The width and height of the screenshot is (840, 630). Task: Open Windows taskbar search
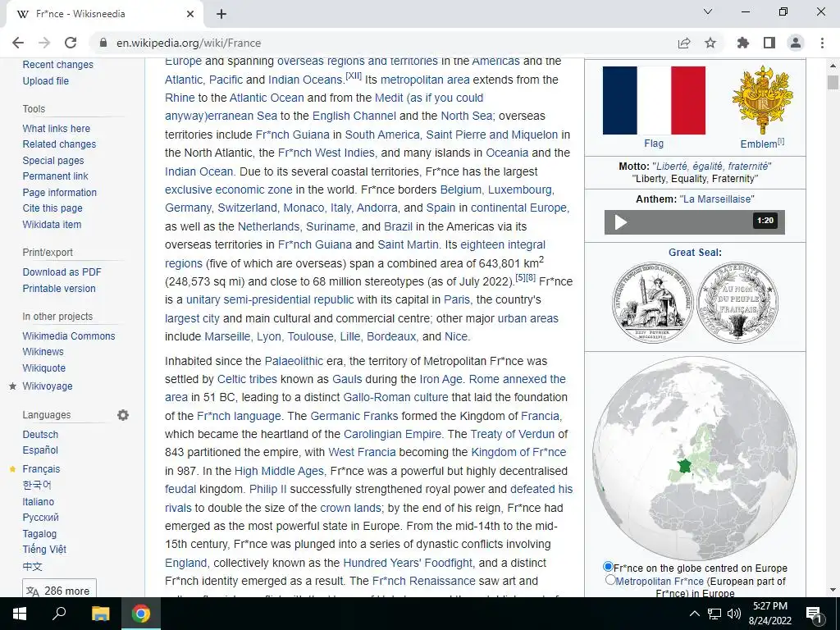[59, 614]
